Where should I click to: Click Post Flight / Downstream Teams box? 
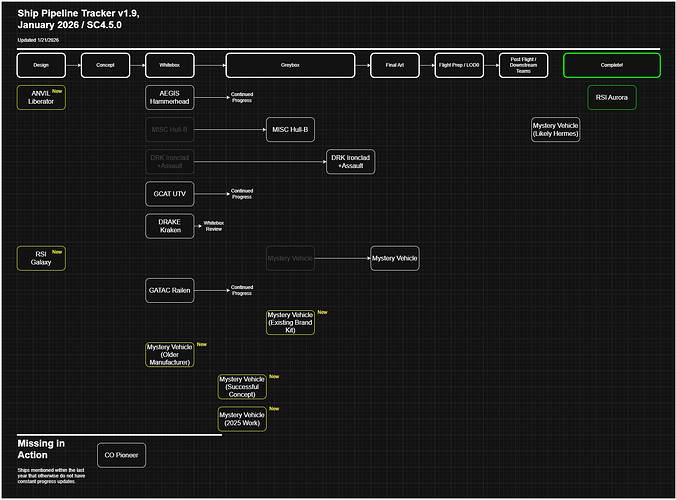[x=523, y=66]
